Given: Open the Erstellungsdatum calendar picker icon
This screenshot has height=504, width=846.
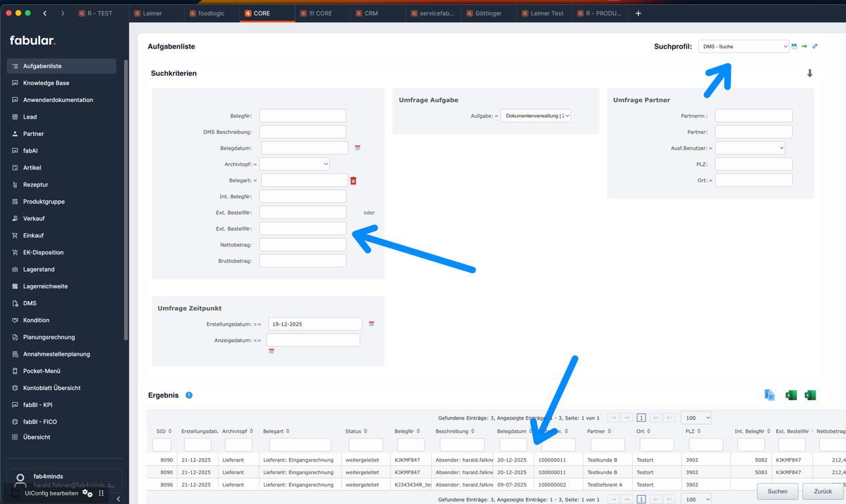Looking at the screenshot, I should pos(372,324).
